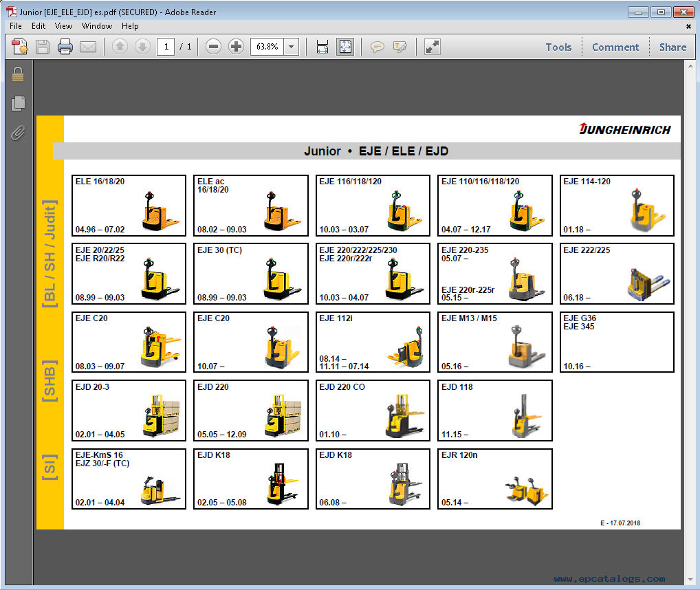
Task: Send file by email envelope icon
Action: click(88, 46)
